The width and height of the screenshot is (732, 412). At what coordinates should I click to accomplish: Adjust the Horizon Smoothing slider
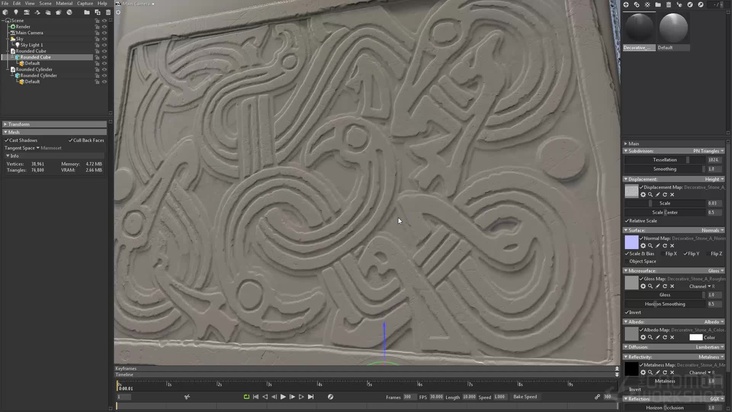(x=666, y=304)
